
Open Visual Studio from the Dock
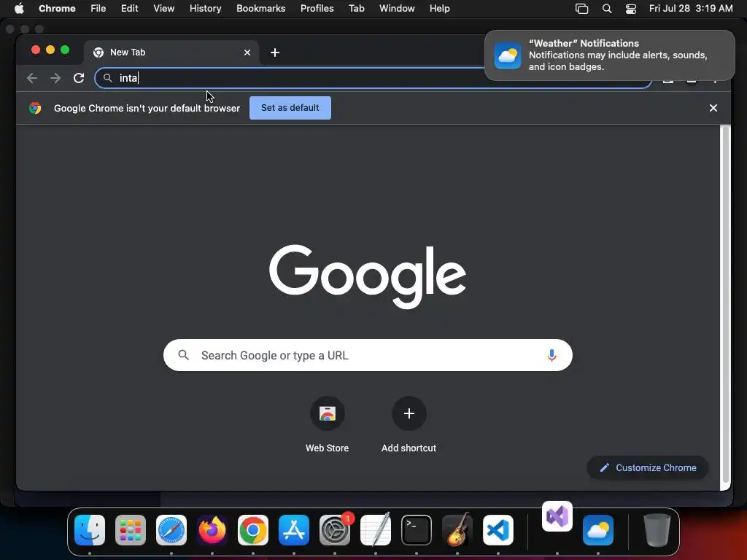point(557,517)
